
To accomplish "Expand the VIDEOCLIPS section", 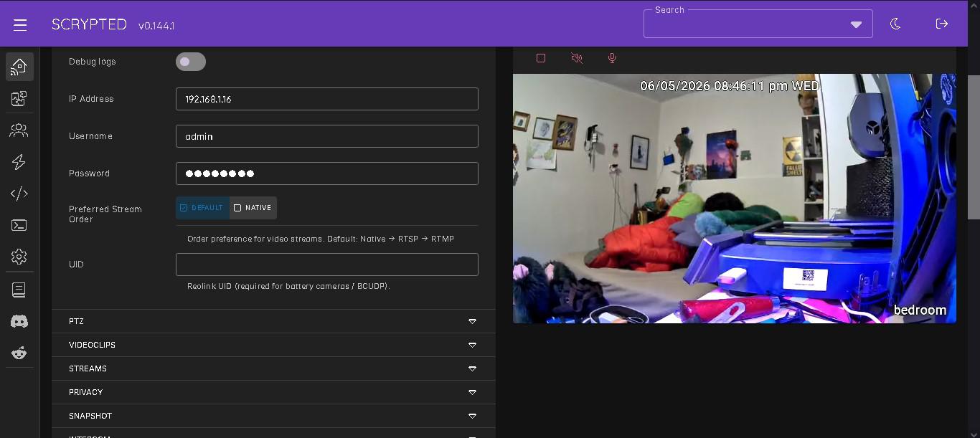I will coord(273,345).
